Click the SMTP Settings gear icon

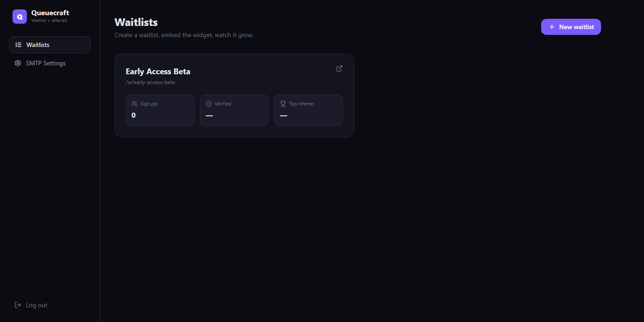[x=18, y=63]
